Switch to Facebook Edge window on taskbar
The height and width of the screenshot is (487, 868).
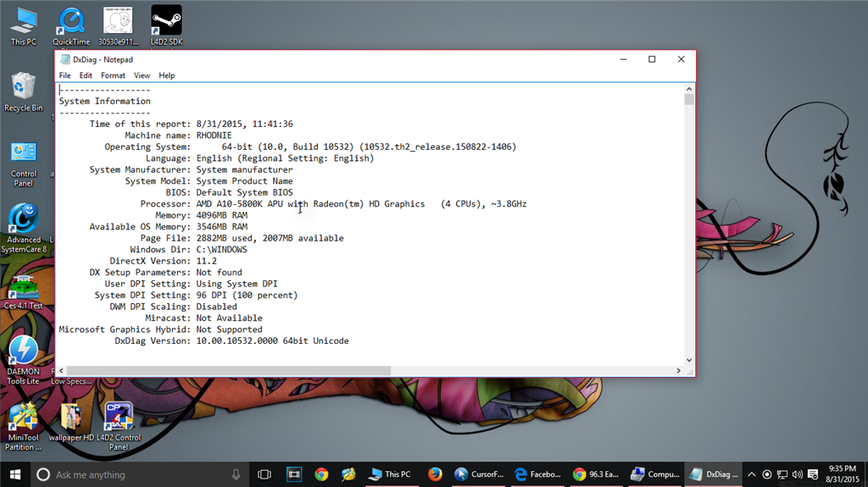(x=537, y=474)
